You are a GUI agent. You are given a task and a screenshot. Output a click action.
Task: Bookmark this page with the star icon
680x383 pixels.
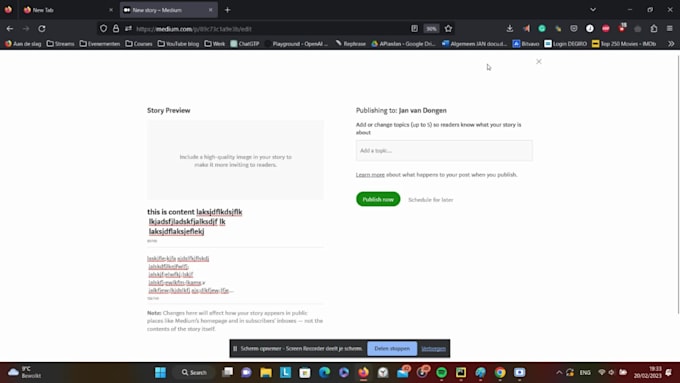tap(448, 29)
